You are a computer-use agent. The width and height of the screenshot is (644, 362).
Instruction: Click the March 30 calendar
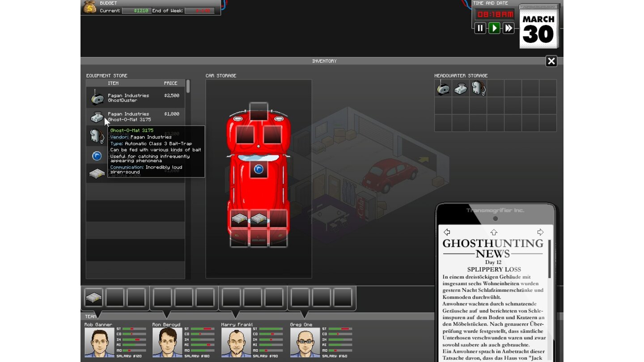pyautogui.click(x=538, y=27)
